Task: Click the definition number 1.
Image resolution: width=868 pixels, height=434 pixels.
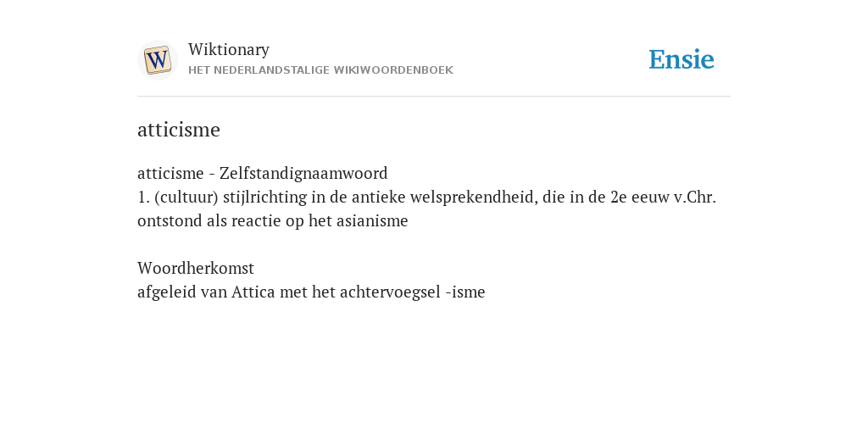Action: (144, 197)
